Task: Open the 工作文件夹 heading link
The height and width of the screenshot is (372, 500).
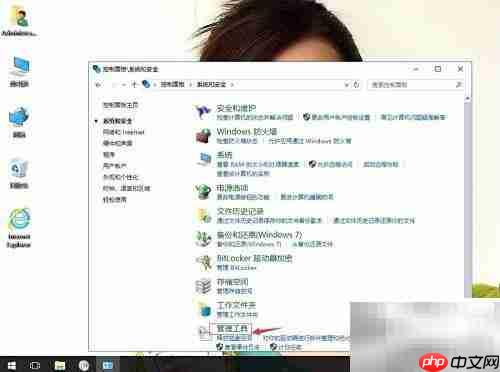Action: click(x=236, y=305)
